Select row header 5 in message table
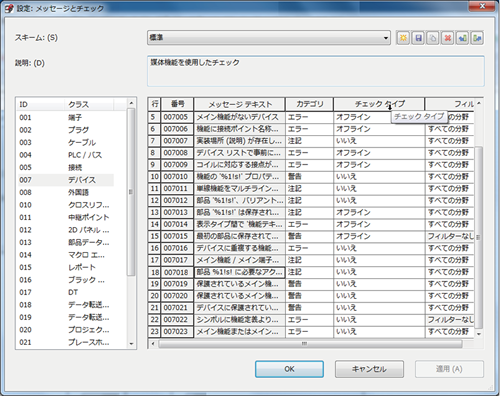The width and height of the screenshot is (500, 396). (154, 117)
